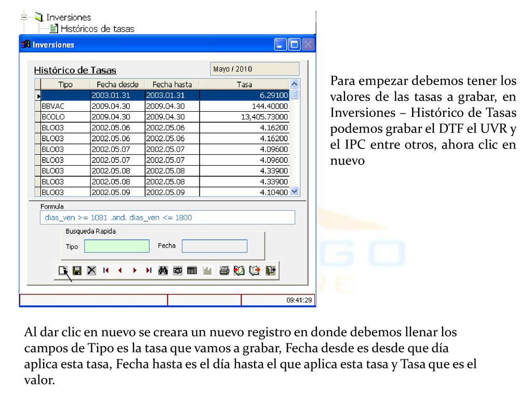Click the scroll down arrow of the table

click(295, 191)
